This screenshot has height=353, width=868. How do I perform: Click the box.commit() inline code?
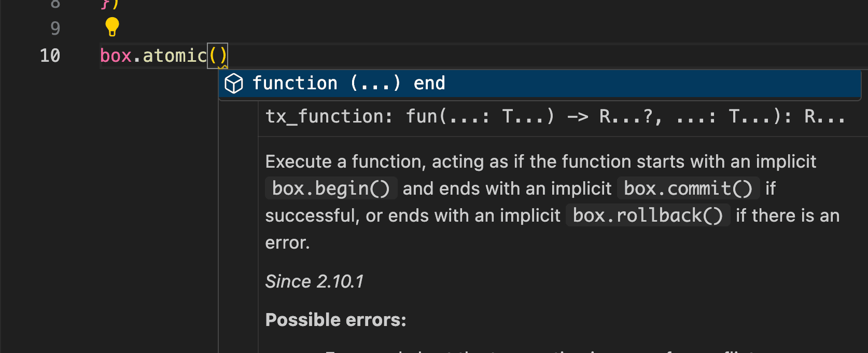[x=688, y=188]
